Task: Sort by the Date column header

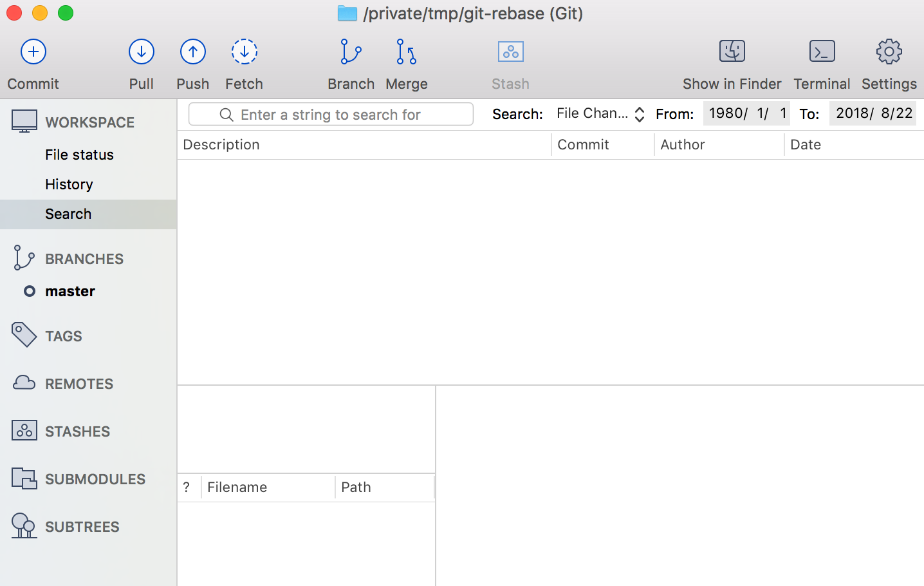Action: click(x=806, y=145)
